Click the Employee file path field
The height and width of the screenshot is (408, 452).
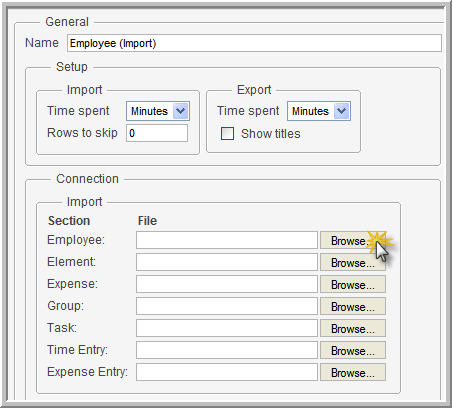coord(227,240)
